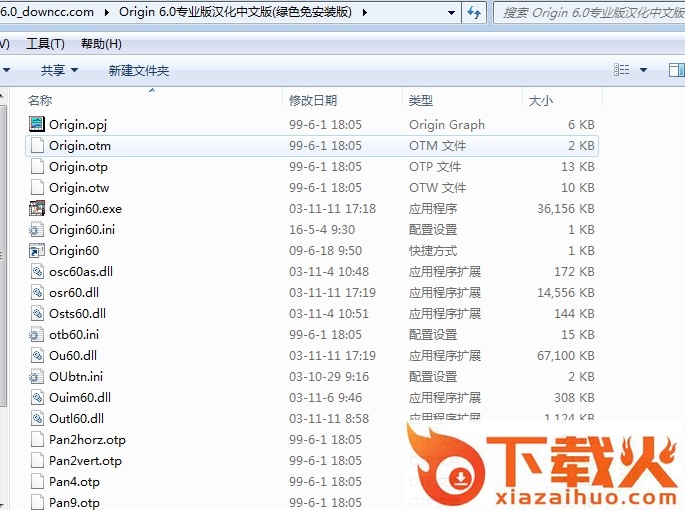Select the file name OUbtn.ini
The width and height of the screenshot is (685, 510).
click(76, 376)
